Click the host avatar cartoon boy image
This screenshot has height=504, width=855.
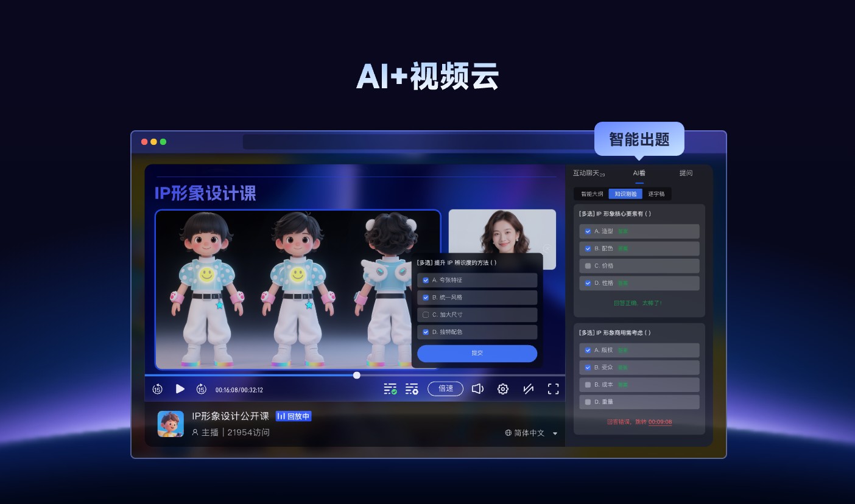coord(171,424)
